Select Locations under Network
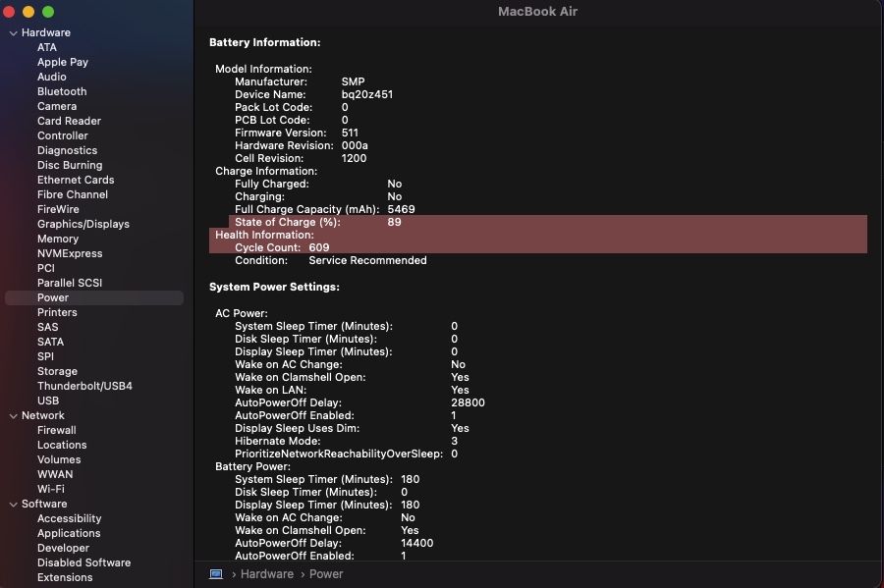Screen dimensions: 884x588 pyautogui.click(x=62, y=445)
